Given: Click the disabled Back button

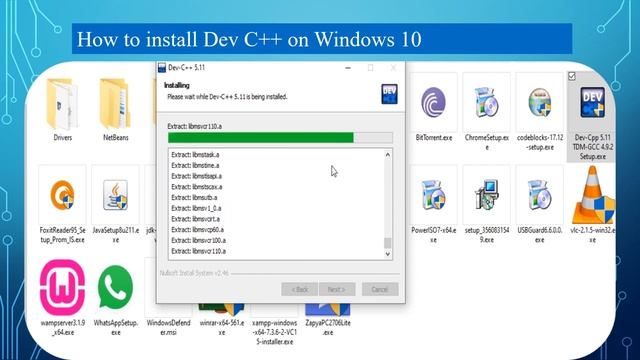Looking at the screenshot, I should [x=300, y=289].
